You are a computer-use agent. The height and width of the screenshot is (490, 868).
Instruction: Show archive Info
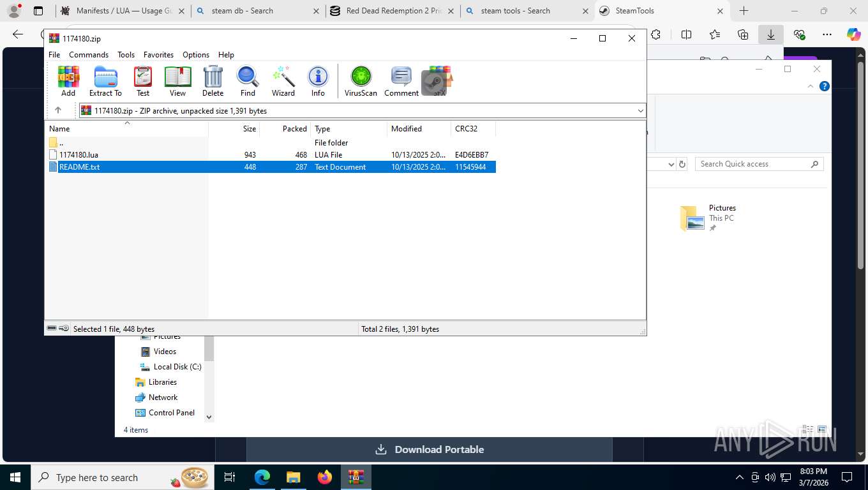pyautogui.click(x=318, y=81)
